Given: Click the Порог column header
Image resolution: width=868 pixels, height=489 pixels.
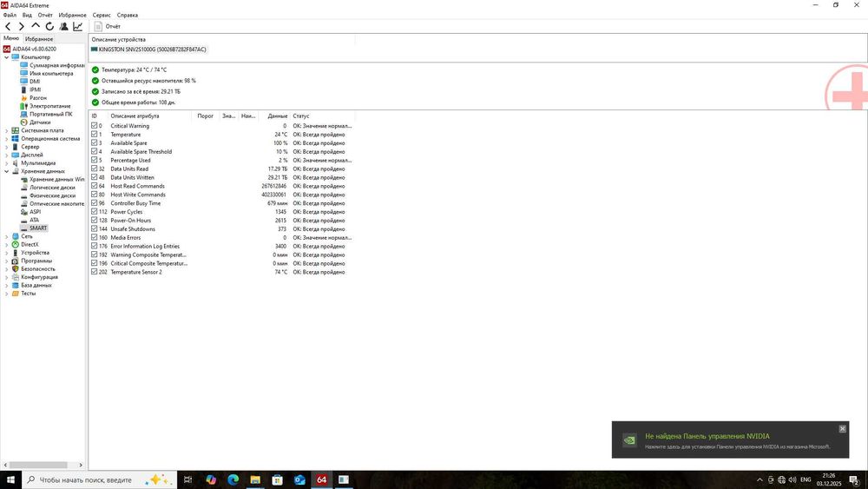Looking at the screenshot, I should 206,116.
